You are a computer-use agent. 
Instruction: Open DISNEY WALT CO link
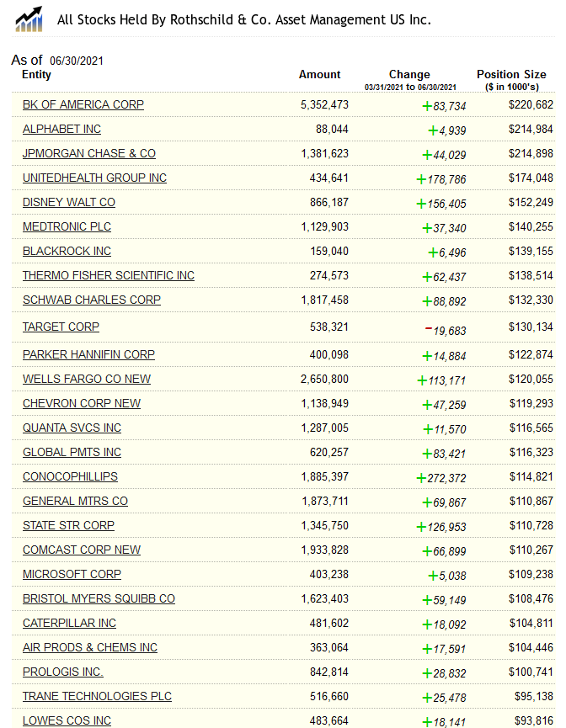[x=69, y=203]
